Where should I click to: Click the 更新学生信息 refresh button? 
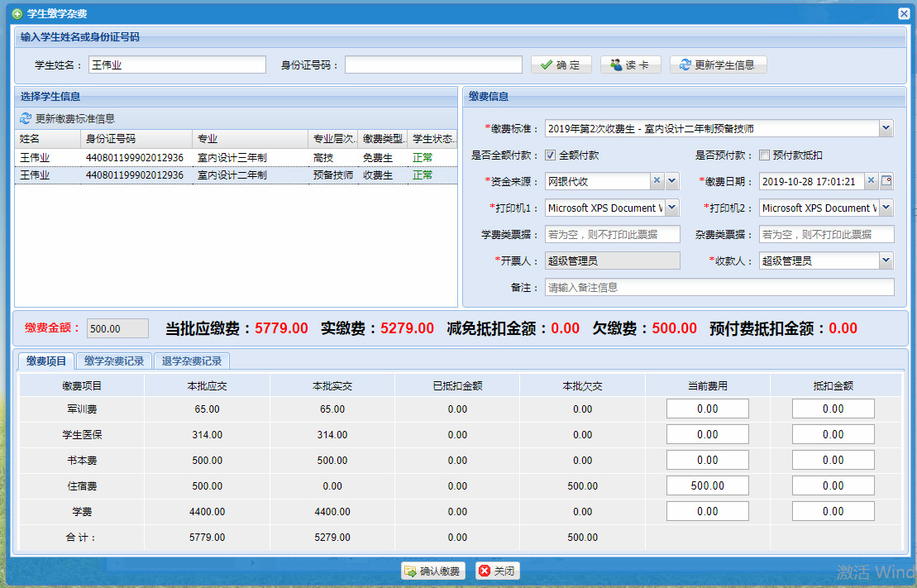point(718,65)
